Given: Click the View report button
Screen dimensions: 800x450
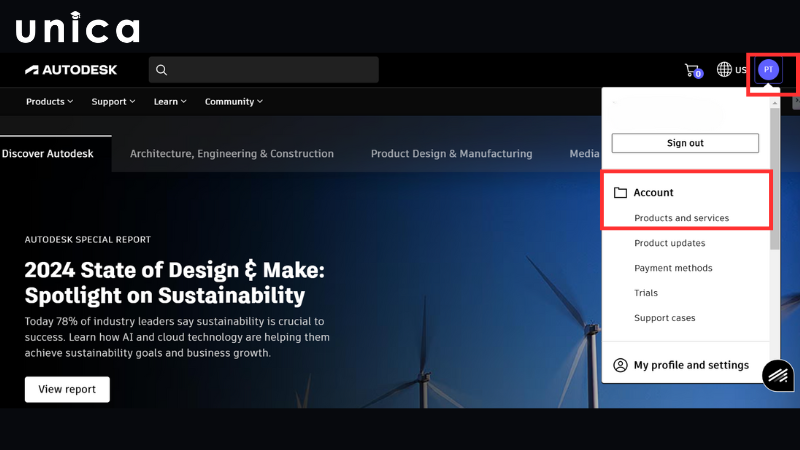Looking at the screenshot, I should tap(67, 389).
